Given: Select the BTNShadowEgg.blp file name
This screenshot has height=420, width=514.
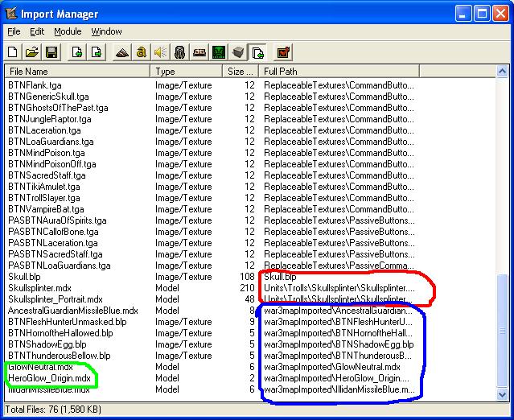Looking at the screenshot, I should click(47, 344).
